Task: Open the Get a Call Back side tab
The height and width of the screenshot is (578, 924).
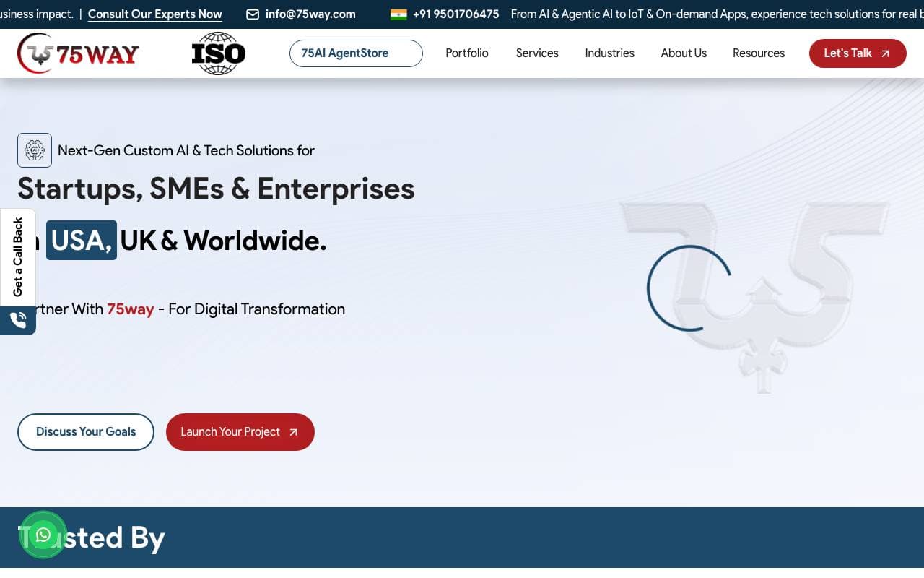Action: click(x=18, y=257)
